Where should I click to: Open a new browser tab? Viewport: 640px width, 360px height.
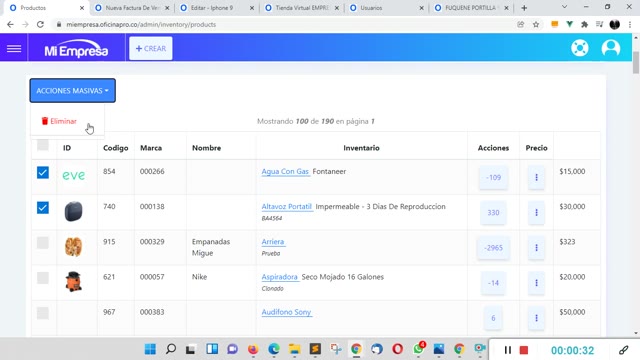(x=524, y=8)
